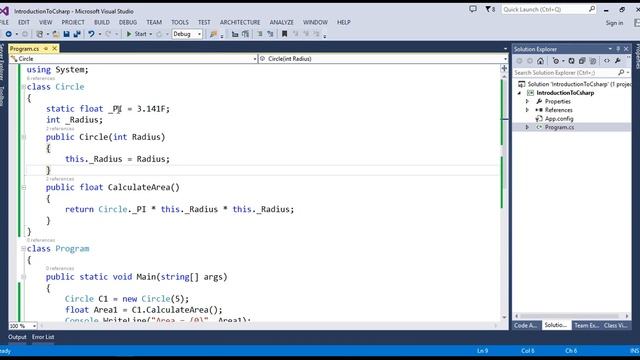Click the Save All toolbar icon
This screenshot has height=360, width=640.
(77, 34)
